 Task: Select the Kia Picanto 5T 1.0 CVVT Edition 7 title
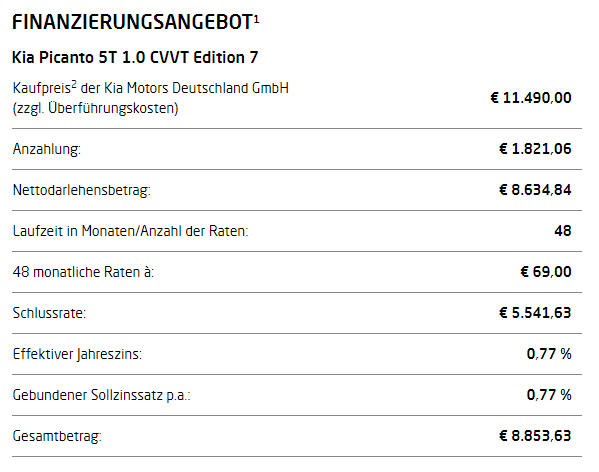point(135,58)
